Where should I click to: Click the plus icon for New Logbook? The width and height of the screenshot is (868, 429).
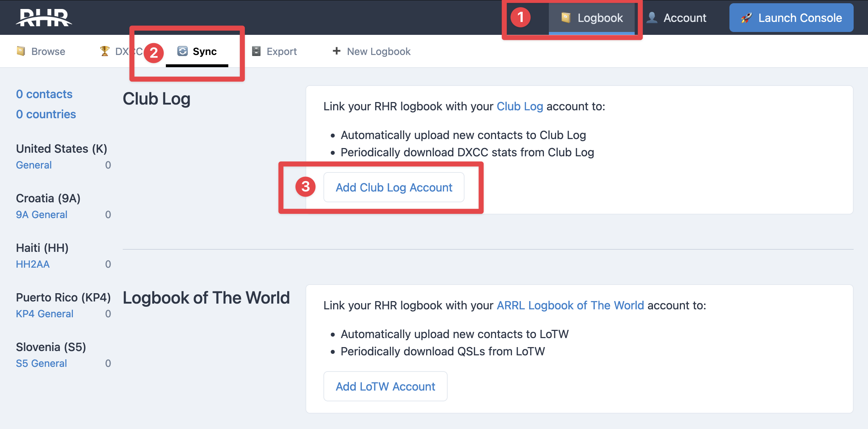point(336,51)
